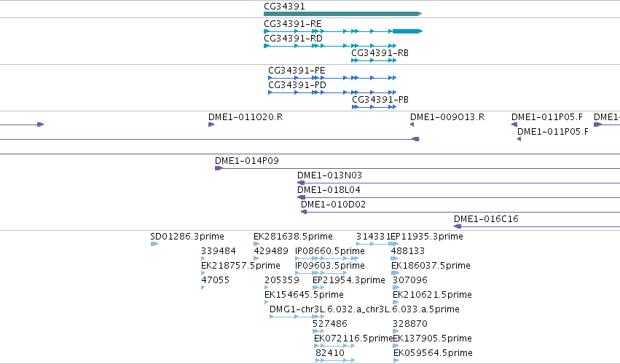Select protein CG34391-PB label
Screen dimensions: 620x364
380,100
